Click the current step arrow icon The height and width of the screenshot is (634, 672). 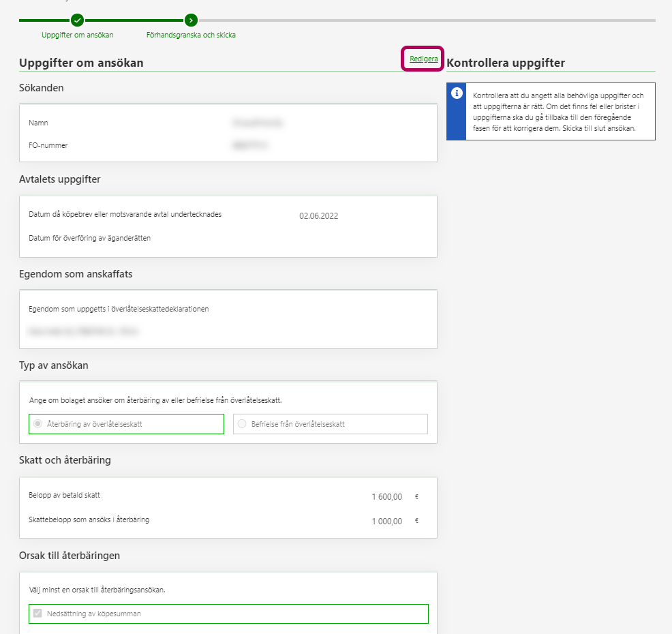pyautogui.click(x=191, y=20)
